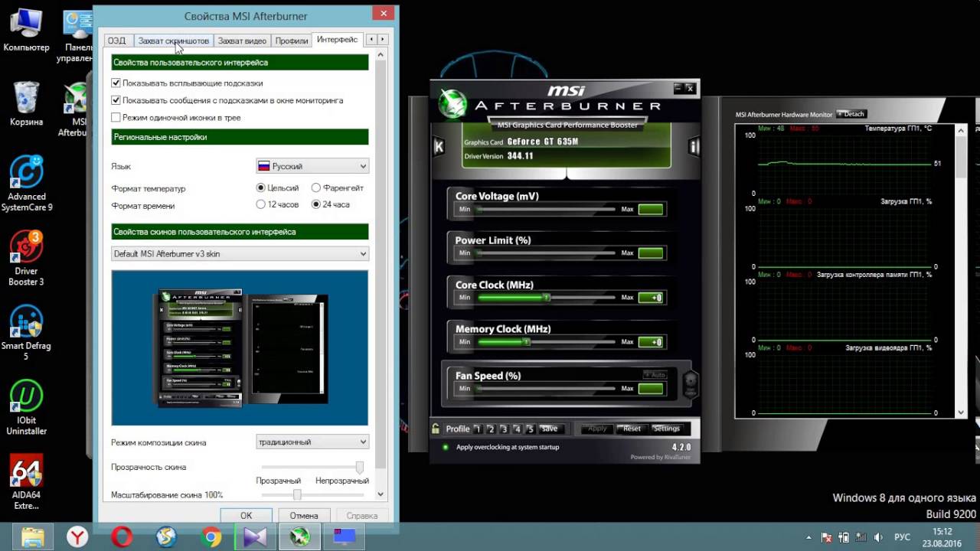
Task: Click the Afterburner Apply button
Action: click(x=597, y=429)
